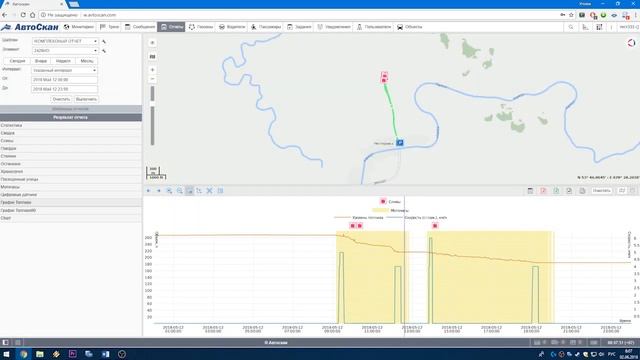Viewport: 640px width, 360px height.
Task: Click the chart X reset icon
Action: click(x=209, y=191)
